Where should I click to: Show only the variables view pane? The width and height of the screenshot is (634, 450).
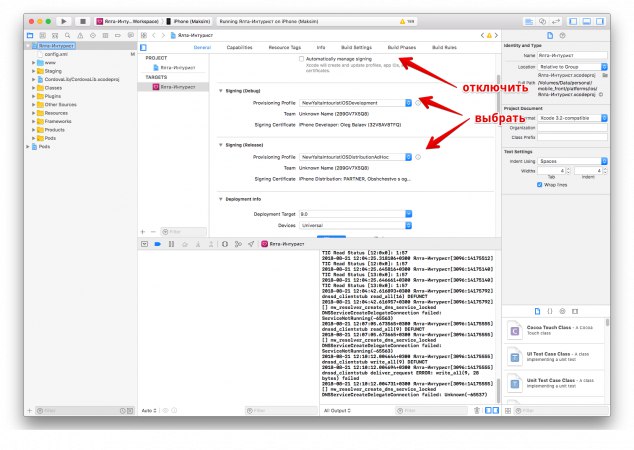tap(488, 410)
